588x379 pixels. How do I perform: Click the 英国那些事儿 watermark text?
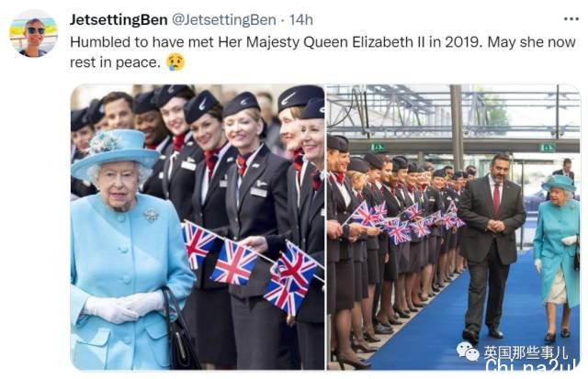coord(526,352)
